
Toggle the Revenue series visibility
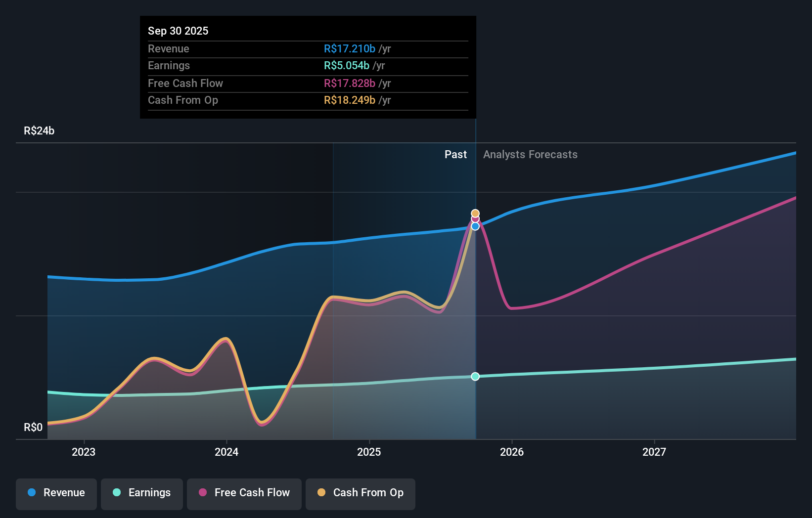point(56,493)
